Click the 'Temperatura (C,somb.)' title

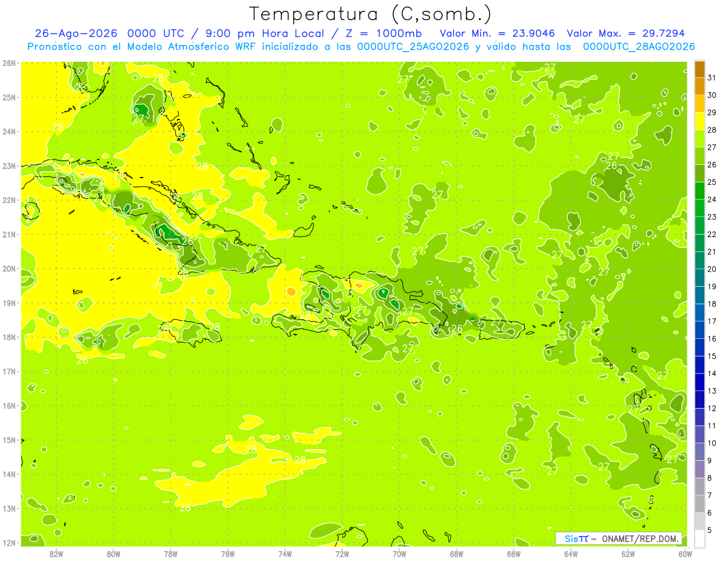pos(371,13)
